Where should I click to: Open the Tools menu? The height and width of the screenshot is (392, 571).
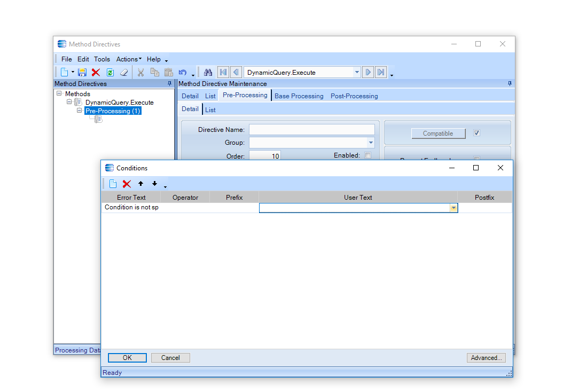point(101,59)
